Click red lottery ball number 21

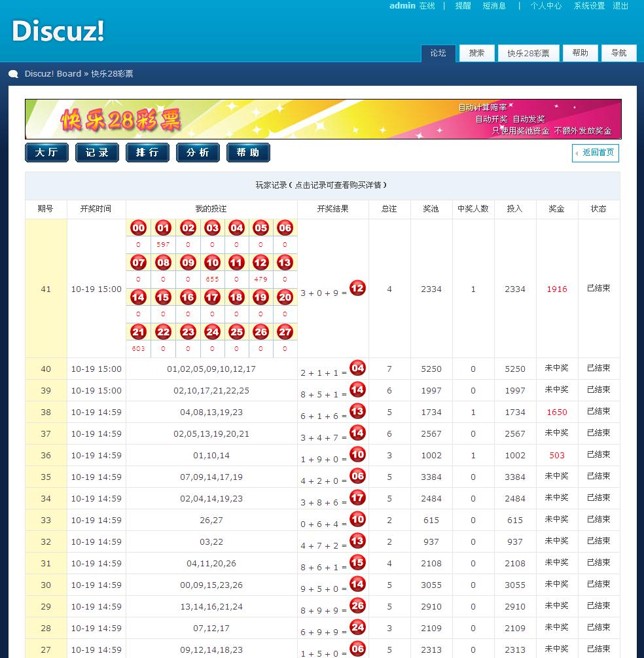[x=138, y=332]
